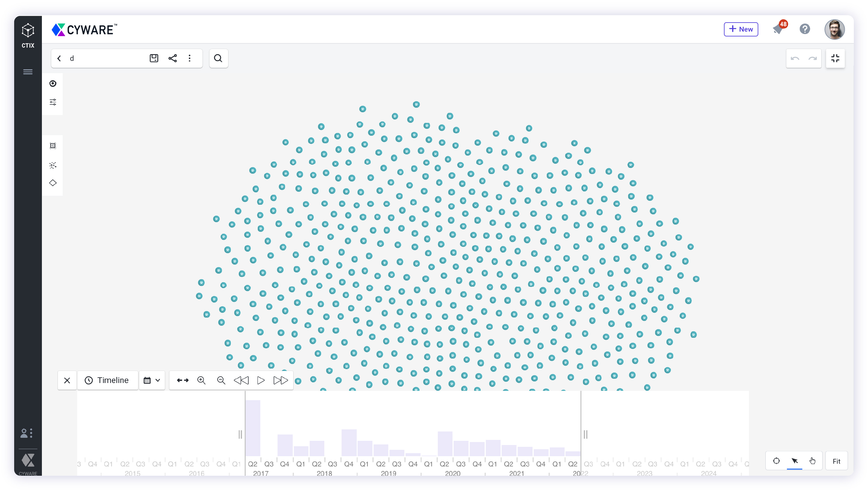Click the network layout icon
Screen dimensions: 868x492
pos(53,165)
